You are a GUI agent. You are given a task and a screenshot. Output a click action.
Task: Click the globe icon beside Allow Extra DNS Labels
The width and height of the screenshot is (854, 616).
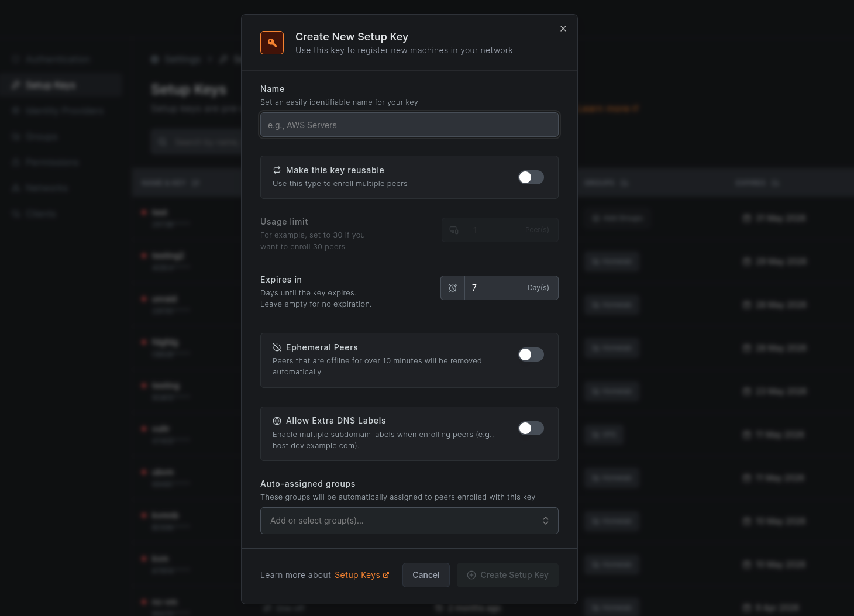pos(277,421)
